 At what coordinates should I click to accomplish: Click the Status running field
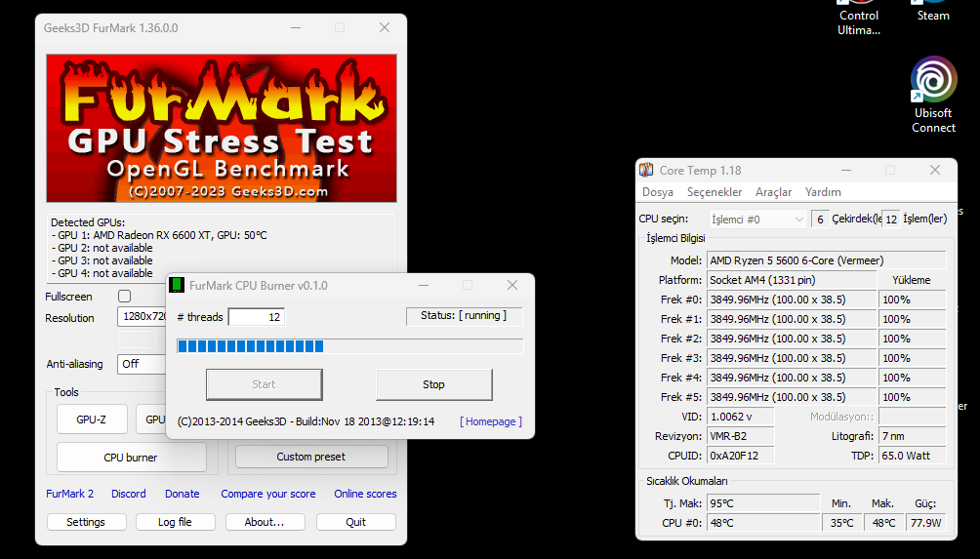pos(464,316)
